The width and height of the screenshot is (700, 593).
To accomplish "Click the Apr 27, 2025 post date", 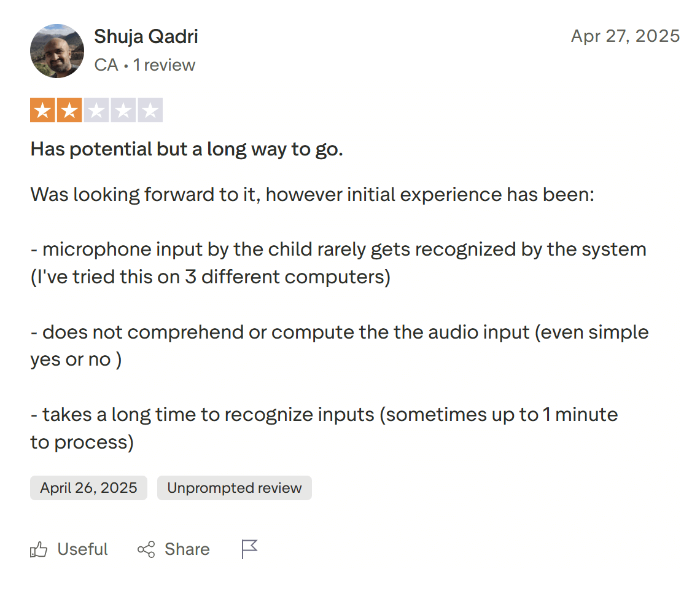I will [625, 36].
